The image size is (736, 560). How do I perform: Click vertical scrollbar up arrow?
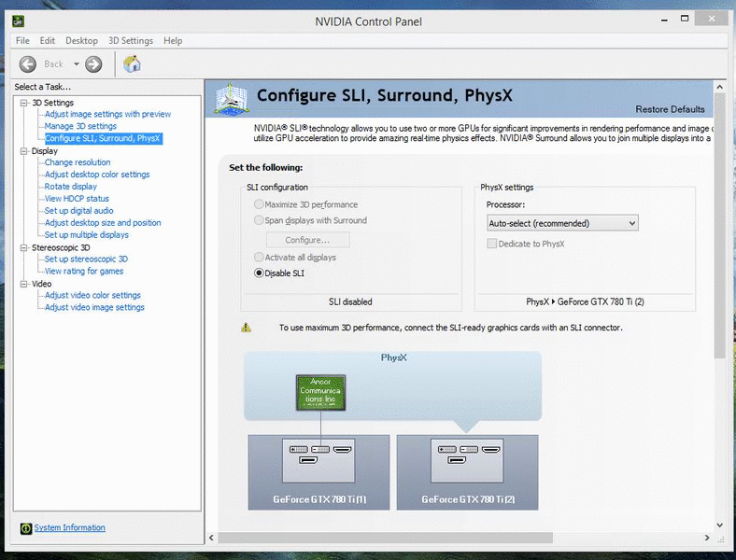[719, 87]
